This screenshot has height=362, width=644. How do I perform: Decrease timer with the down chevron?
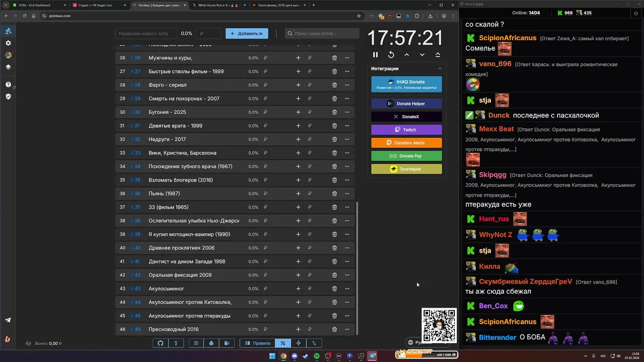click(422, 55)
